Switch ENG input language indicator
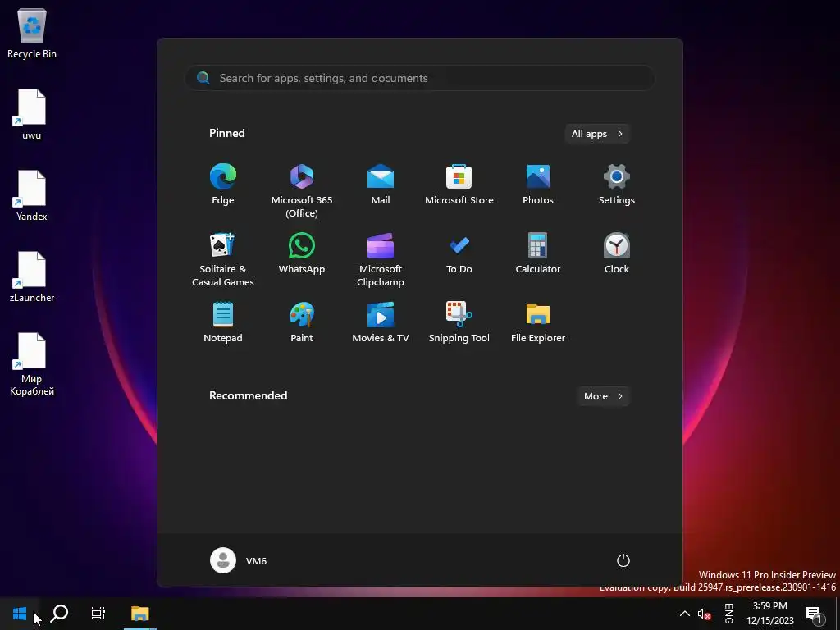Viewport: 840px width, 630px height. [728, 614]
